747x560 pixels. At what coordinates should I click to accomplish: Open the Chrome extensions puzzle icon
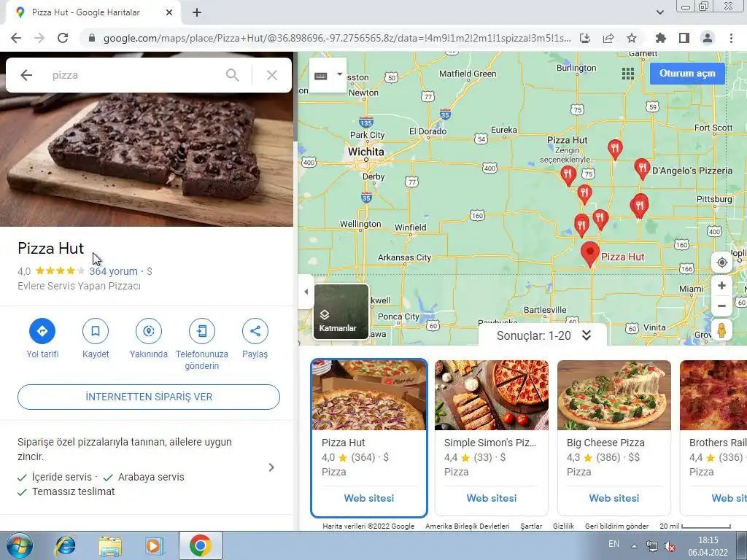click(x=661, y=38)
